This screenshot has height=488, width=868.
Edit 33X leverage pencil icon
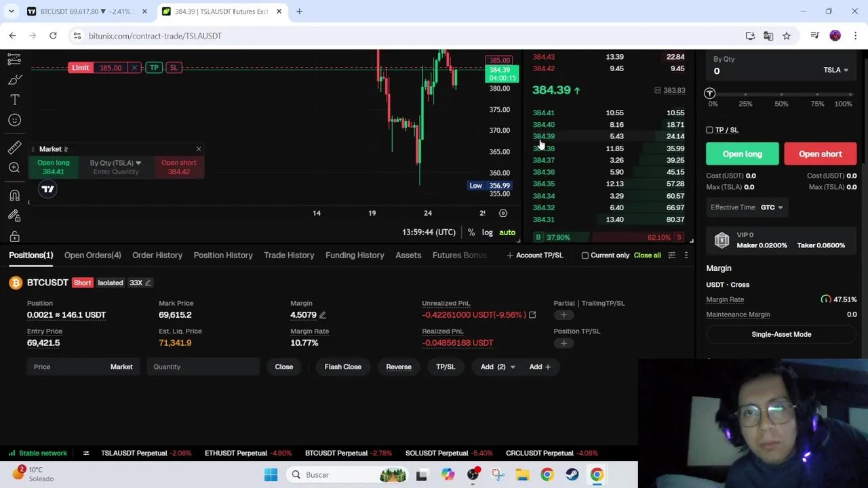[148, 283]
